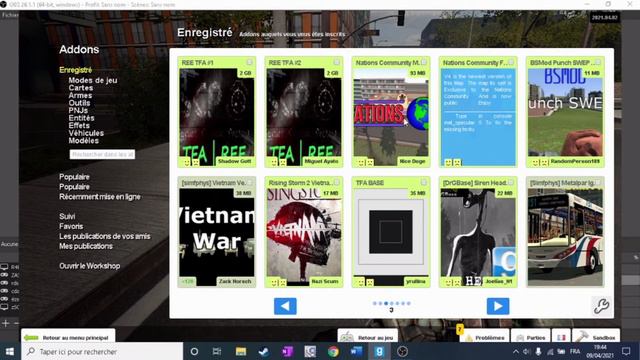Dislike the BSMod Punch SWEP addon
The height and width of the screenshot is (360, 640).
click(544, 162)
